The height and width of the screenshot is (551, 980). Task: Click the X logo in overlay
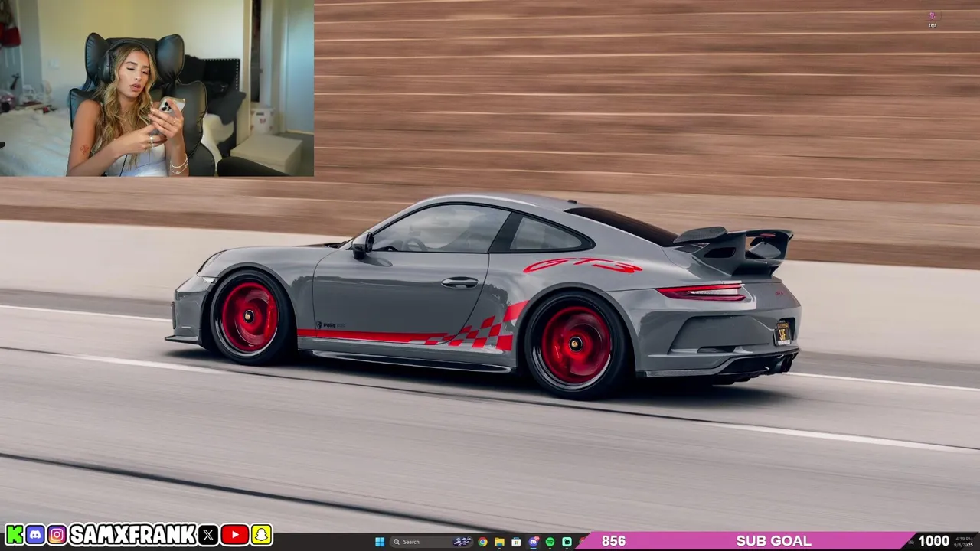click(208, 534)
